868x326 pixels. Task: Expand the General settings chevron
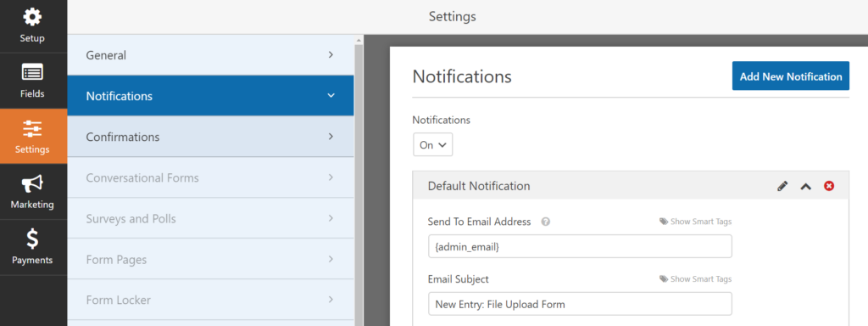tap(331, 55)
